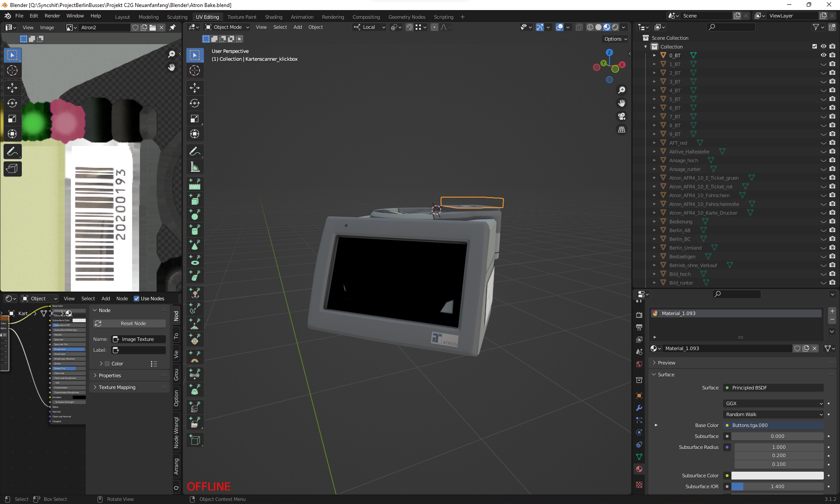Open the Material properties tab icon
Viewport: 840px width, 504px height.
click(x=639, y=469)
